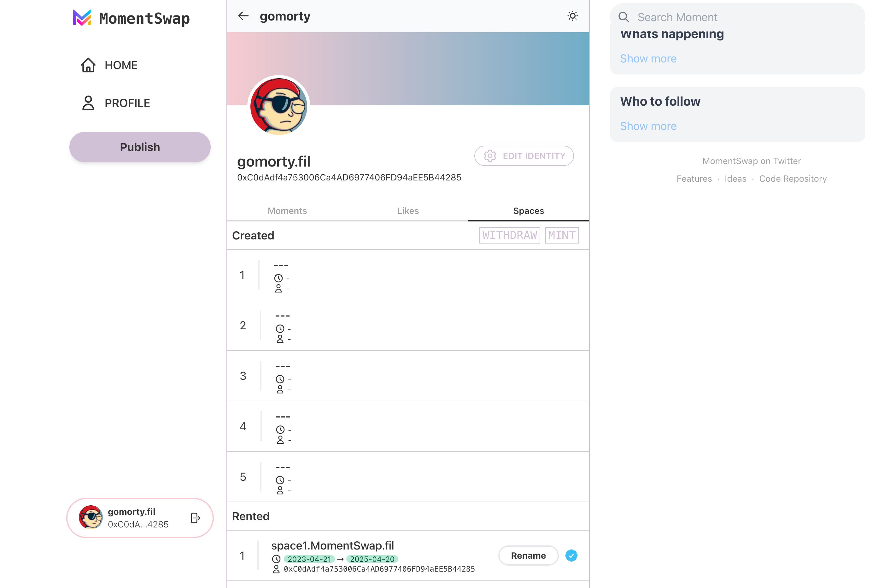The height and width of the screenshot is (588, 878).
Task: Click the person icon on rented space 1
Action: point(277,569)
